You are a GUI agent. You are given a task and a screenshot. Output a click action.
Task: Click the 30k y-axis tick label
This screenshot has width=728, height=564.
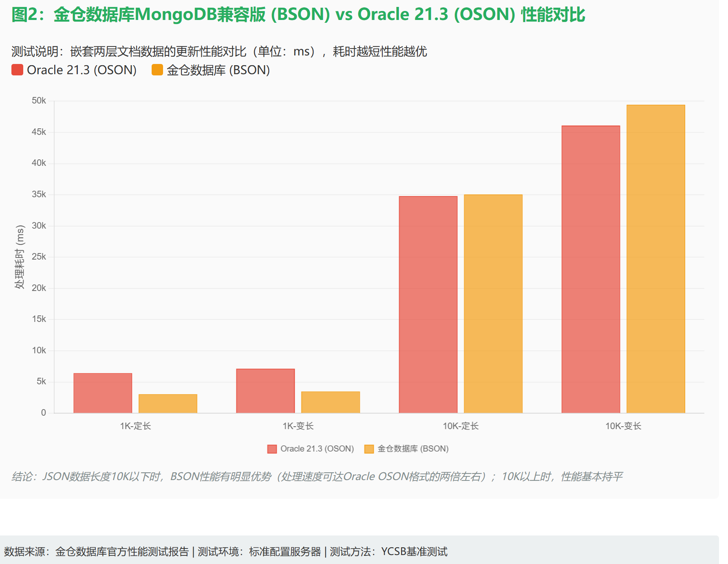[39, 226]
